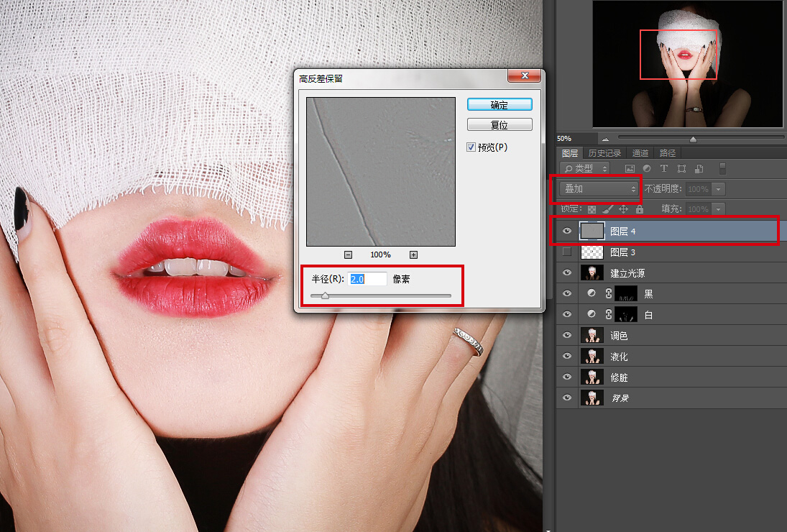Lock layer position with move icon
The width and height of the screenshot is (787, 532).
(623, 209)
